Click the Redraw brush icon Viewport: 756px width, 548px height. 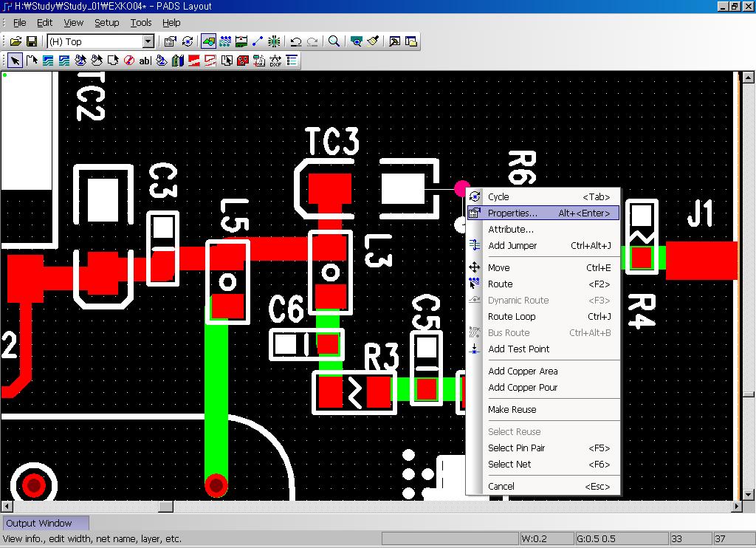(x=373, y=41)
